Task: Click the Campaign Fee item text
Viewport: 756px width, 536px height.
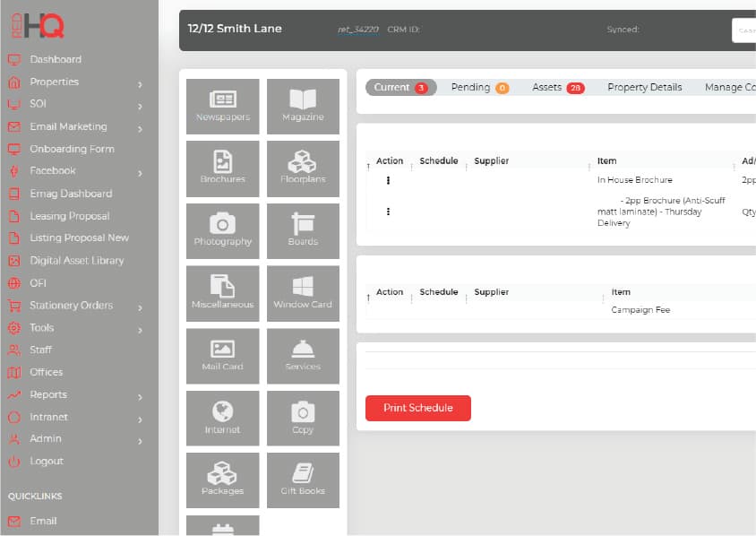Action: (x=640, y=310)
